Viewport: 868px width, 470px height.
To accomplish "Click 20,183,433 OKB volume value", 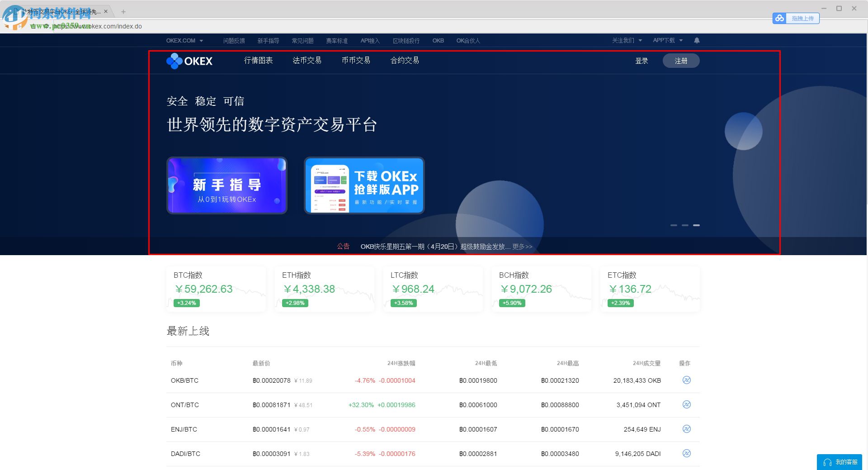I will (637, 380).
